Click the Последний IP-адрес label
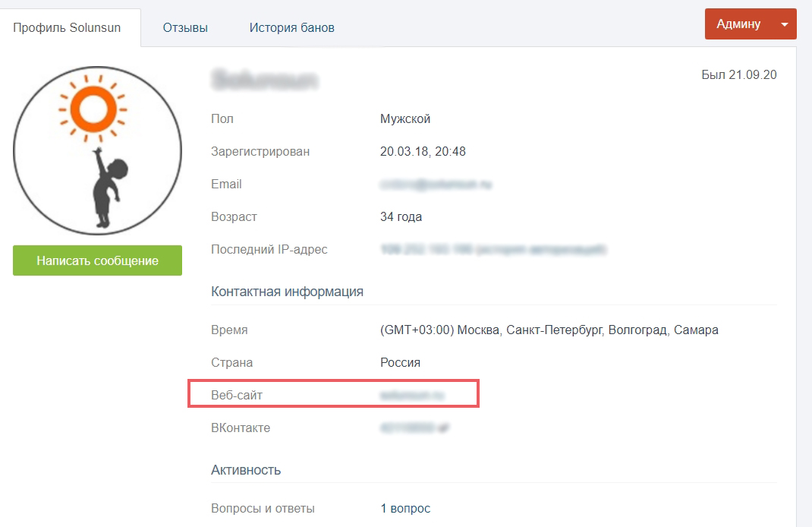Viewport: 812px width, 527px height. [269, 250]
